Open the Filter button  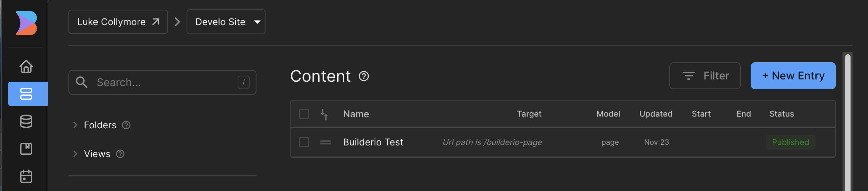pyautogui.click(x=705, y=76)
